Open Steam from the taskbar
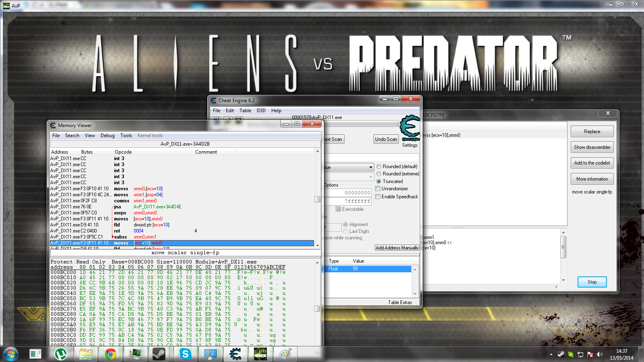 (159, 354)
